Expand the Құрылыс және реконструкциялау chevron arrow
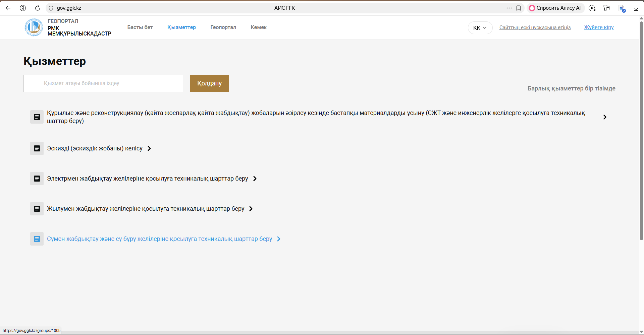This screenshot has width=644, height=335. point(605,117)
